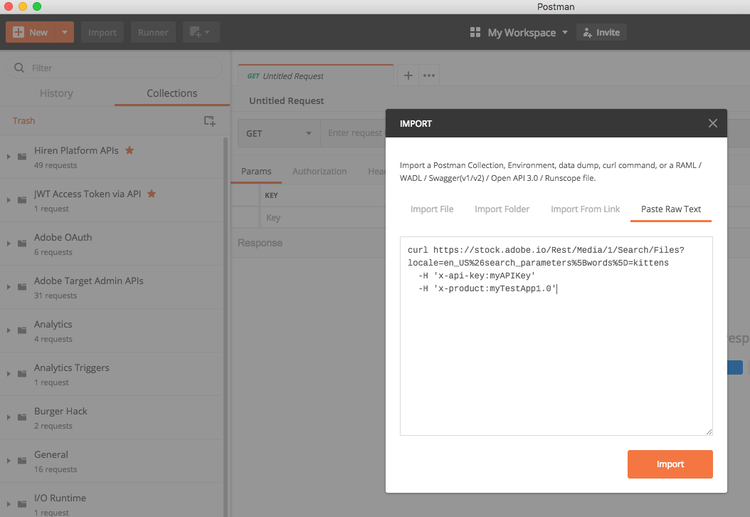Select the Import From Link tab
The height and width of the screenshot is (517, 750).
point(585,209)
